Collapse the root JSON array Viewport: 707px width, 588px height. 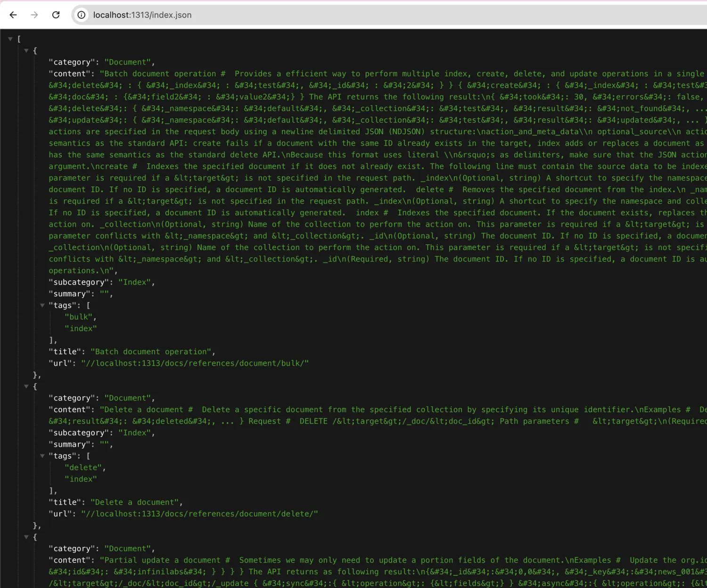[x=10, y=39]
